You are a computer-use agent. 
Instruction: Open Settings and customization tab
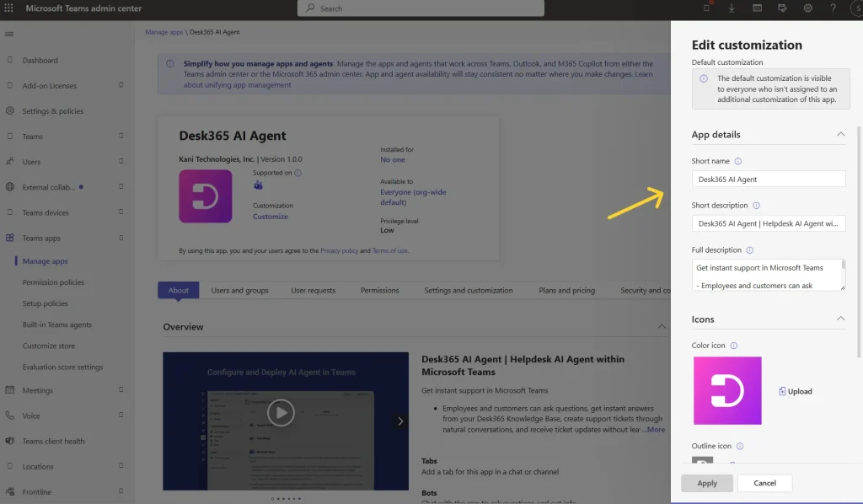469,290
